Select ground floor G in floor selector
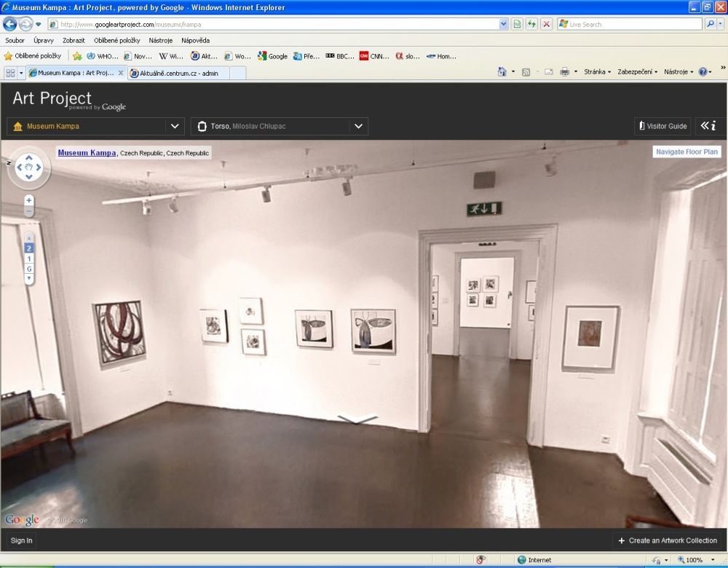The width and height of the screenshot is (728, 568). [x=29, y=269]
